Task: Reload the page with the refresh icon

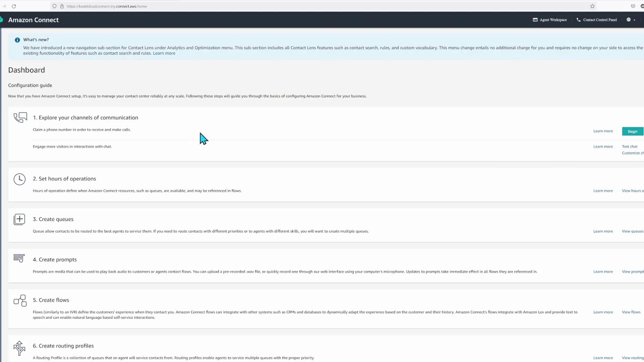Action: click(x=14, y=6)
